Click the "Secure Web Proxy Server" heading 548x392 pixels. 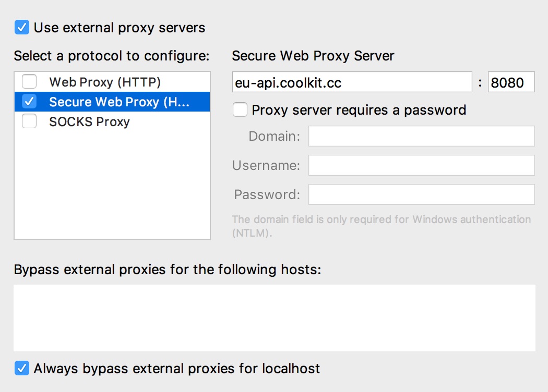coord(313,56)
